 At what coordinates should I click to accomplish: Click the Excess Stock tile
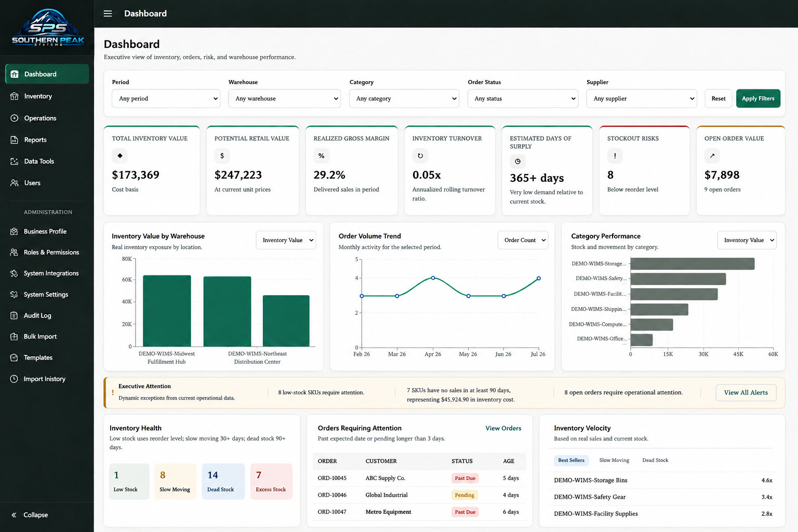(271, 482)
